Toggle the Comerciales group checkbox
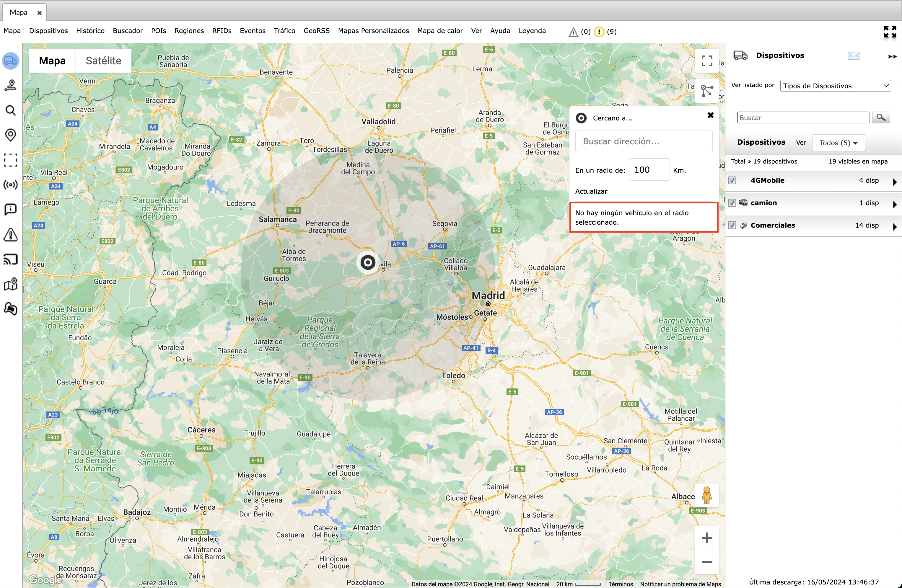Screen dimensions: 902x588 click(x=732, y=225)
